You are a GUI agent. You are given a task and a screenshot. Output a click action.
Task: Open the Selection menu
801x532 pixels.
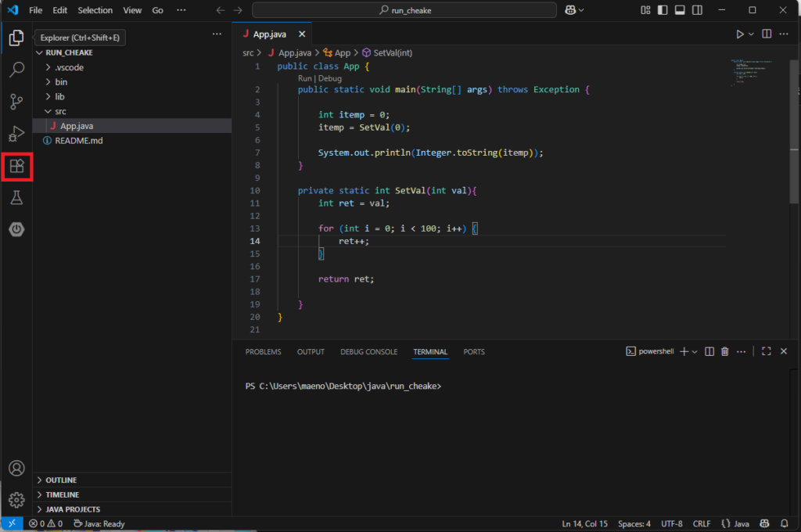[95, 10]
